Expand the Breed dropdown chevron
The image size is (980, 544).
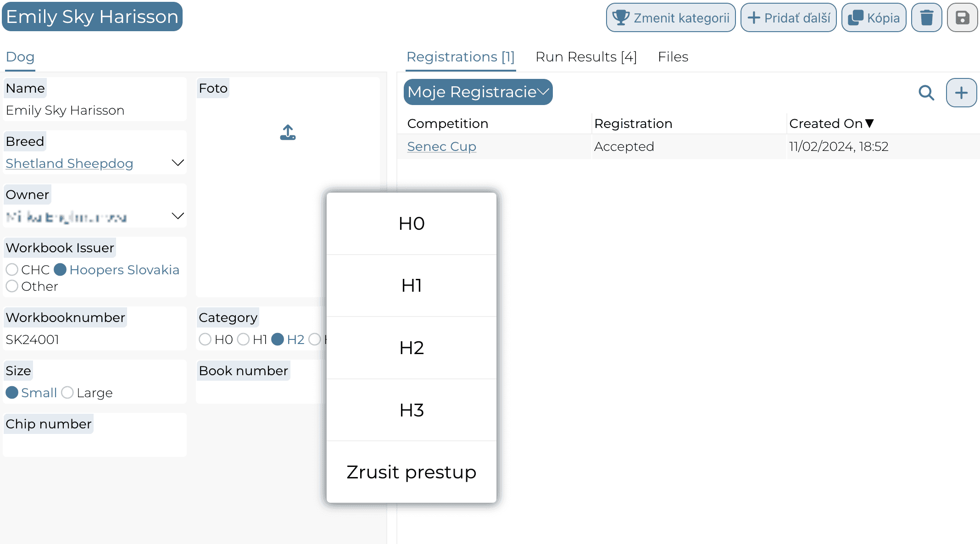(x=178, y=163)
